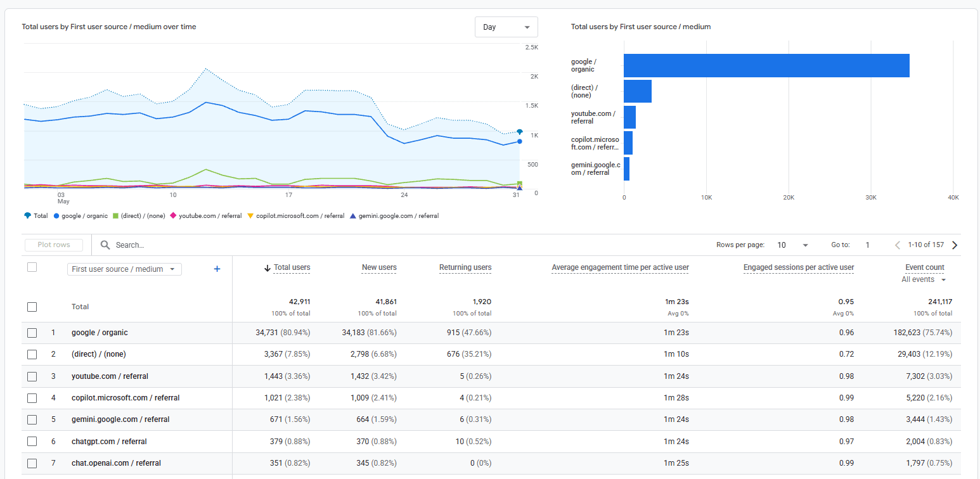The height and width of the screenshot is (479, 980).
Task: Click the 42,911 total users value
Action: (x=299, y=302)
